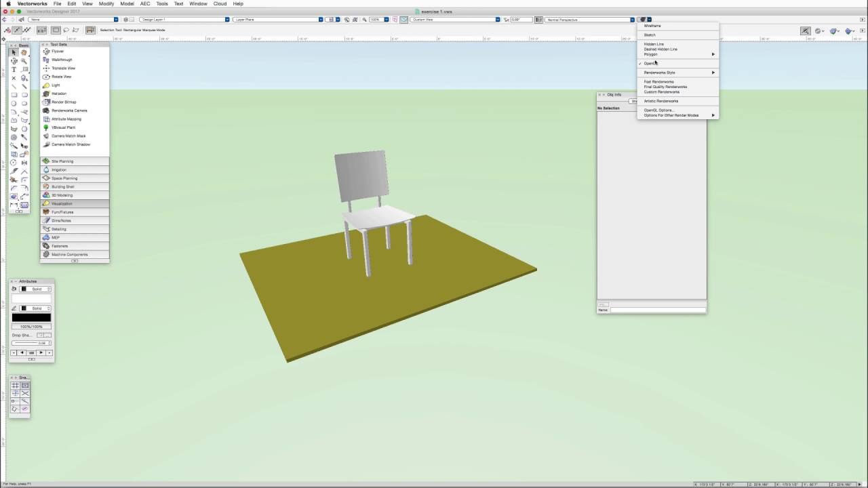This screenshot has width=868, height=488.
Task: Select Dashed Hidden Line render mode
Action: coord(677,49)
